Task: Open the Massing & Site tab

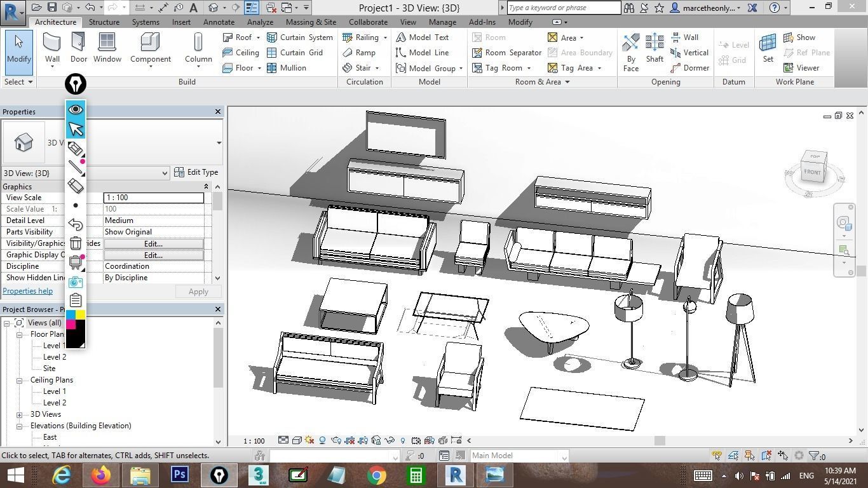Action: click(x=311, y=22)
